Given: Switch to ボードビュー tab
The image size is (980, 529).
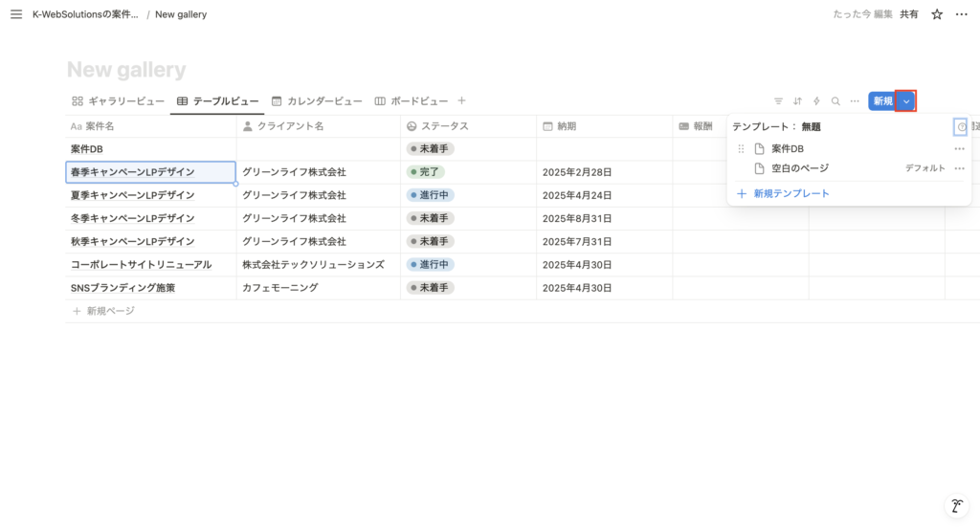Looking at the screenshot, I should point(412,100).
